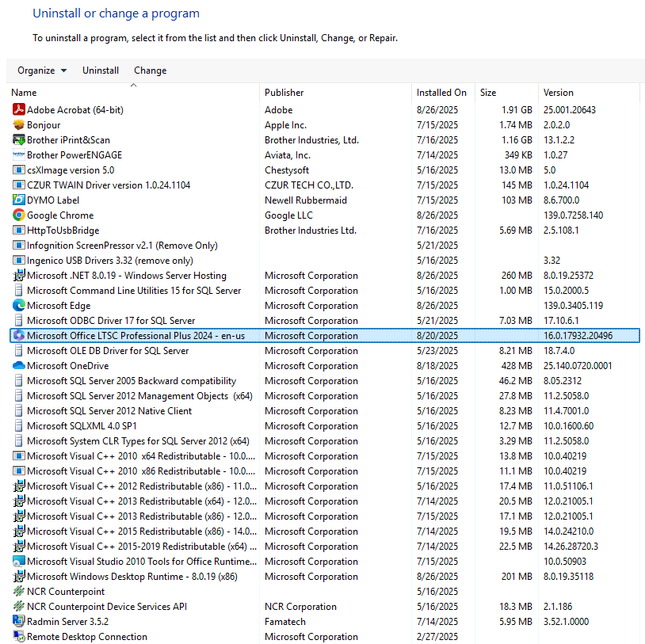This screenshot has height=644, width=645.
Task: Click the sort arrow above Name column
Action: point(133,85)
